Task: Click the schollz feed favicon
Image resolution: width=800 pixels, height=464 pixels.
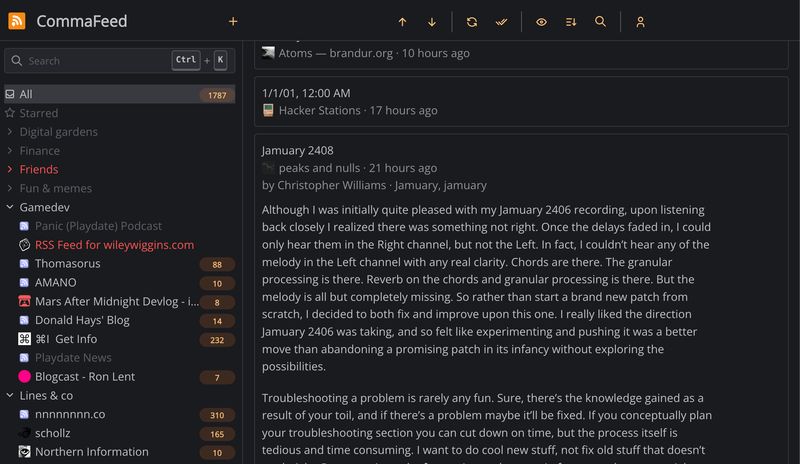Action: [24, 433]
